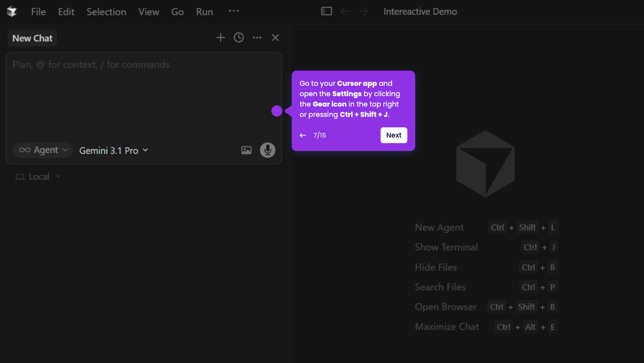Click the Intereactive Demo title
644x363 pixels.
[x=420, y=11]
